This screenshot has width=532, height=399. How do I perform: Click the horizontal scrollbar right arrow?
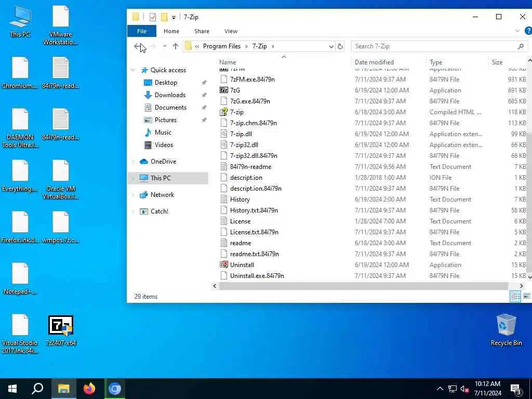522,286
